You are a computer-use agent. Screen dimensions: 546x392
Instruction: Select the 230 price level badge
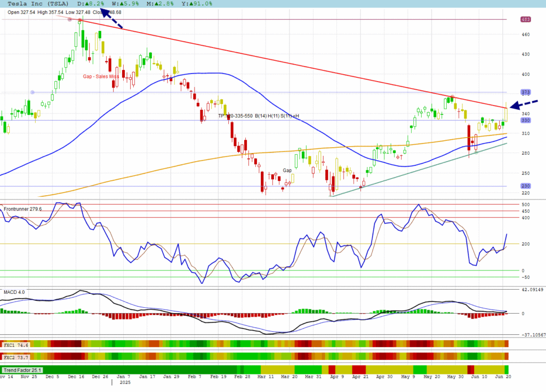point(525,186)
